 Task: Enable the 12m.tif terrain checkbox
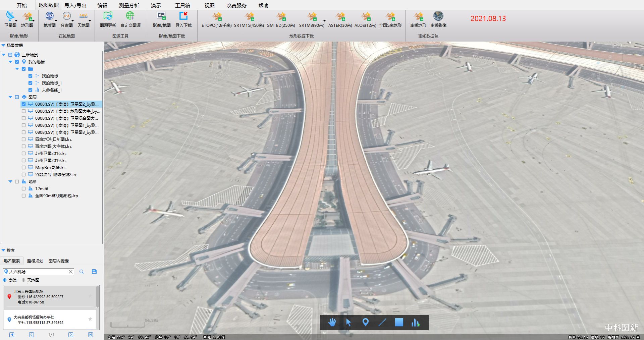23,188
